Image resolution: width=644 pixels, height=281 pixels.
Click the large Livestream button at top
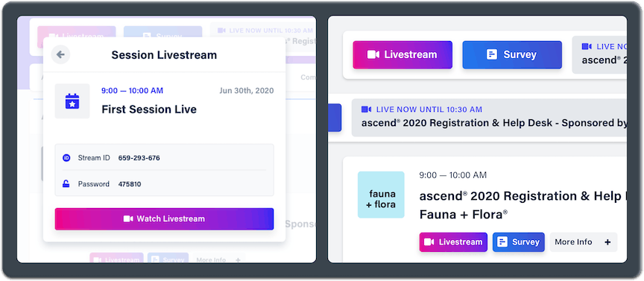tap(402, 54)
